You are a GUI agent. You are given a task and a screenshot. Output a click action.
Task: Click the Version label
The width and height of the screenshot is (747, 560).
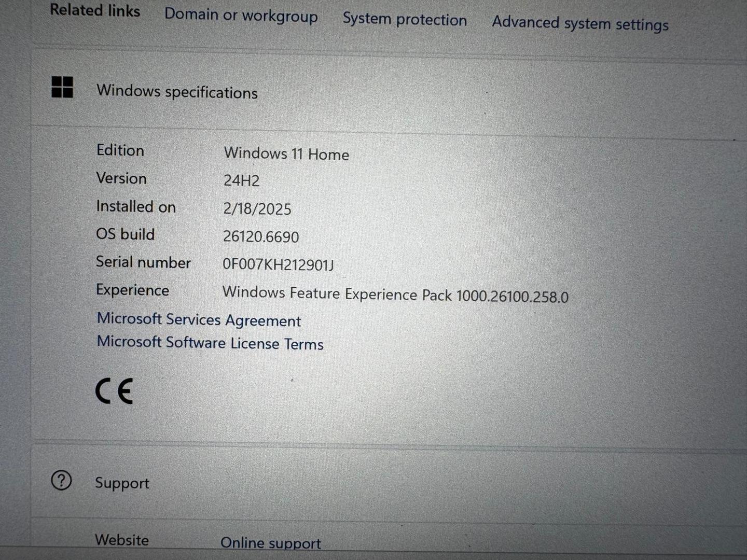121,178
